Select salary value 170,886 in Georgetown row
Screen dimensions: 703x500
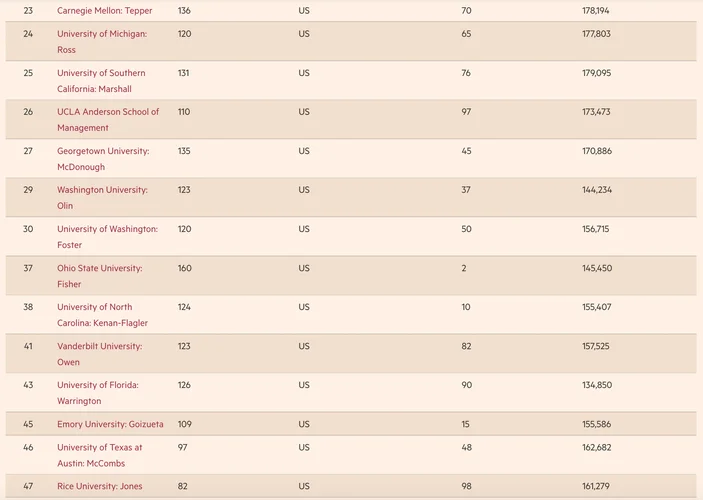coord(597,151)
